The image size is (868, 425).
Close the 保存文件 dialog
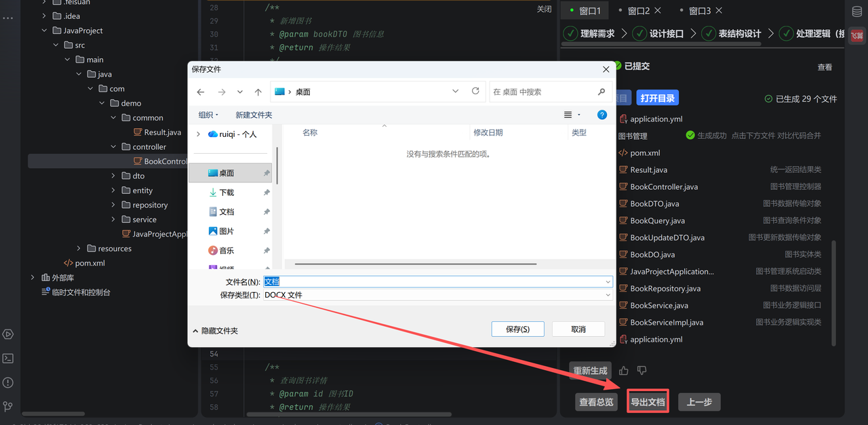(606, 69)
